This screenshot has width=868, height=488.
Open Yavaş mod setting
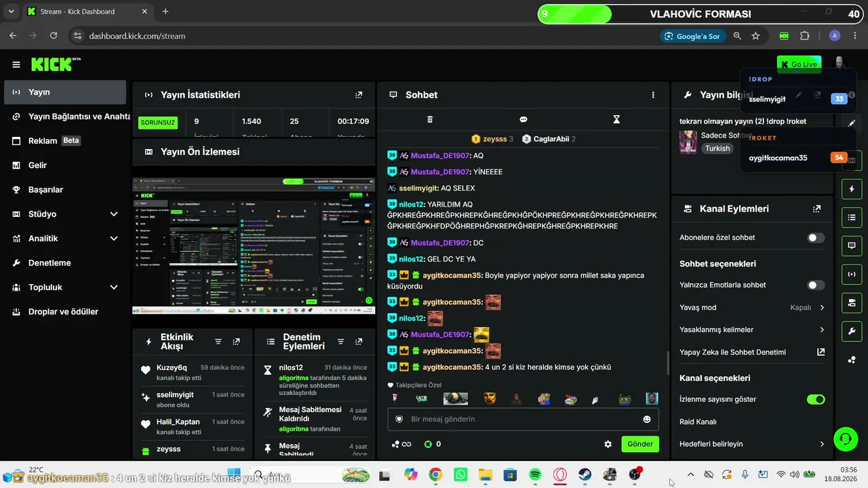tap(752, 308)
